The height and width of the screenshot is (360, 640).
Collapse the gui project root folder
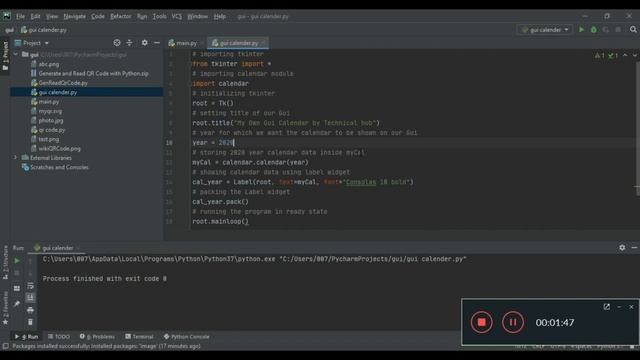click(16, 54)
